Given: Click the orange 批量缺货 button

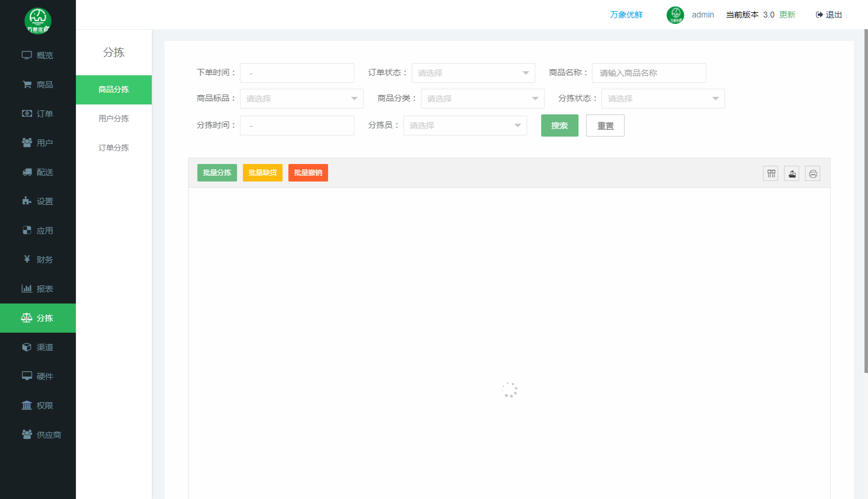Looking at the screenshot, I should point(263,173).
